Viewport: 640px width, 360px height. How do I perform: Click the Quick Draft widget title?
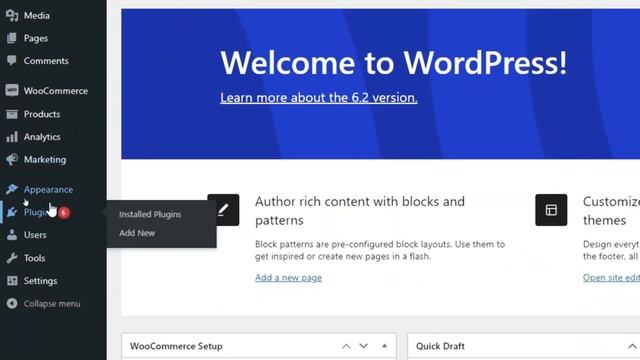440,346
